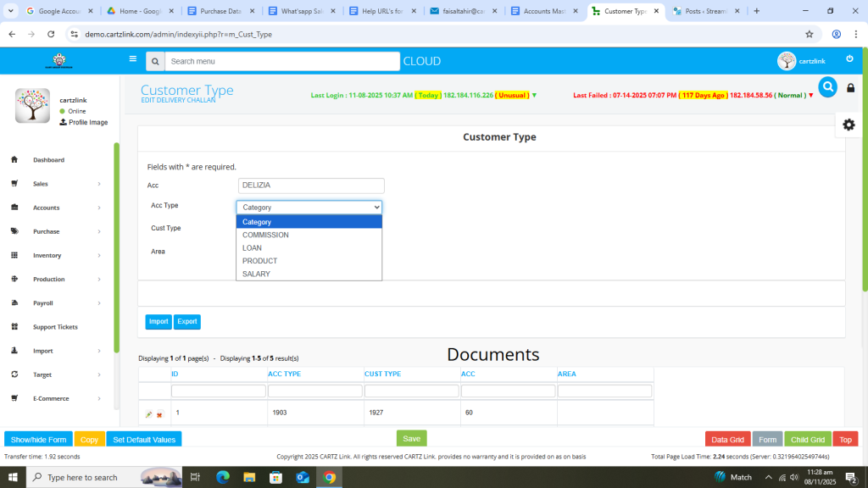Choose PRODUCT option in the dropdown

259,261
